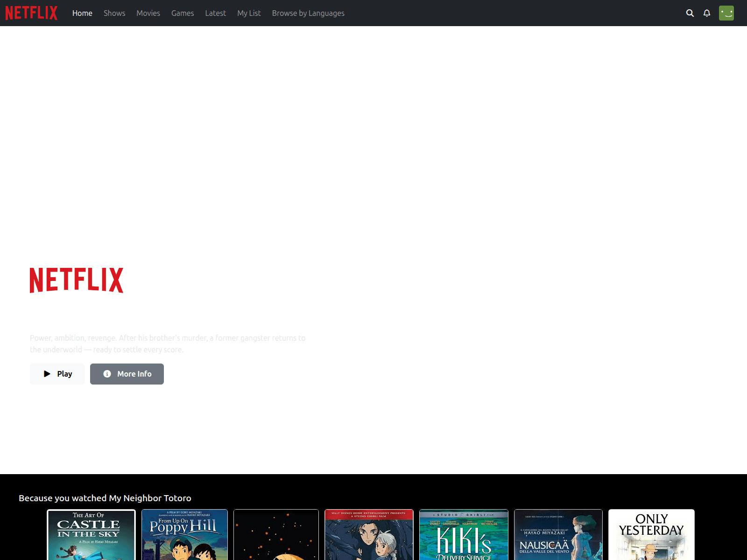Open the Games section
Viewport: 747px width, 560px height.
point(183,13)
